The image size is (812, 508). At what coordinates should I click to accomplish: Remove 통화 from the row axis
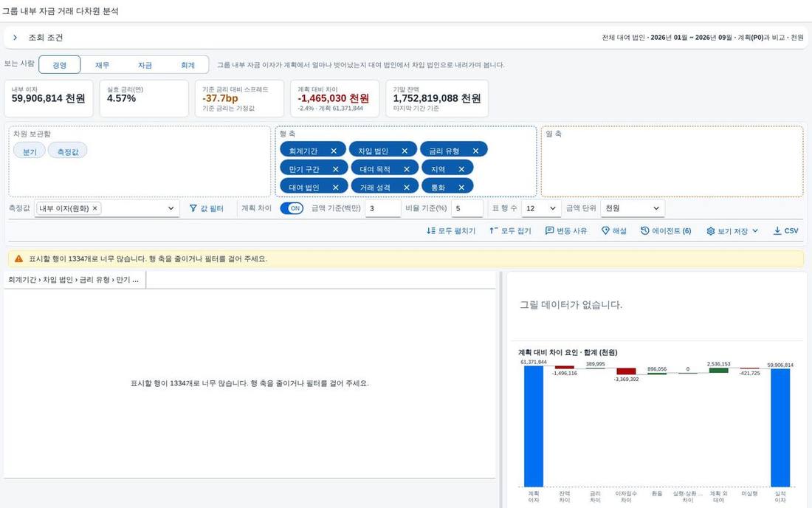pos(461,187)
